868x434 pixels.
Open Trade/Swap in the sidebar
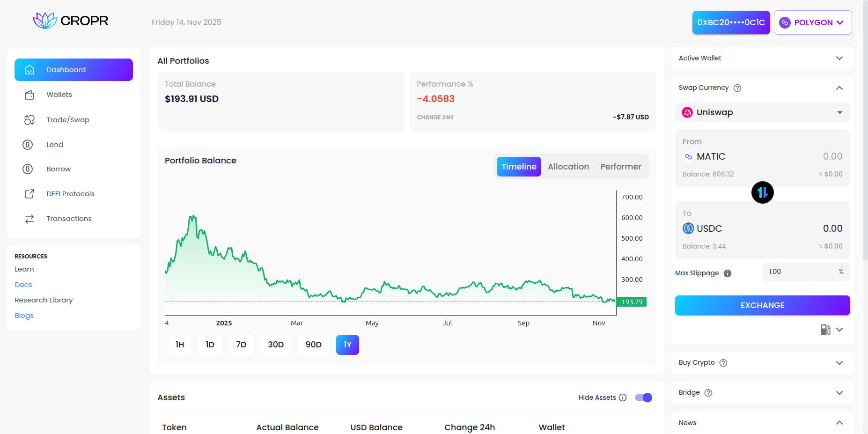point(68,120)
